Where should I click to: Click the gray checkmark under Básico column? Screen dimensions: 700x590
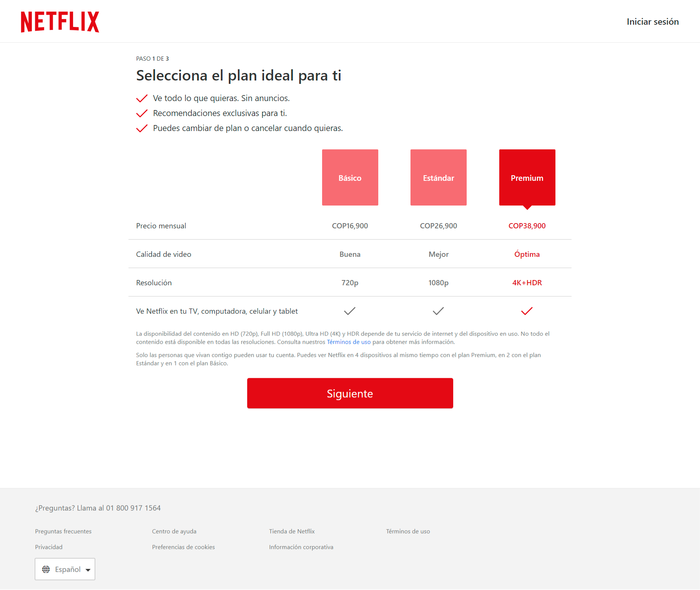pos(349,311)
